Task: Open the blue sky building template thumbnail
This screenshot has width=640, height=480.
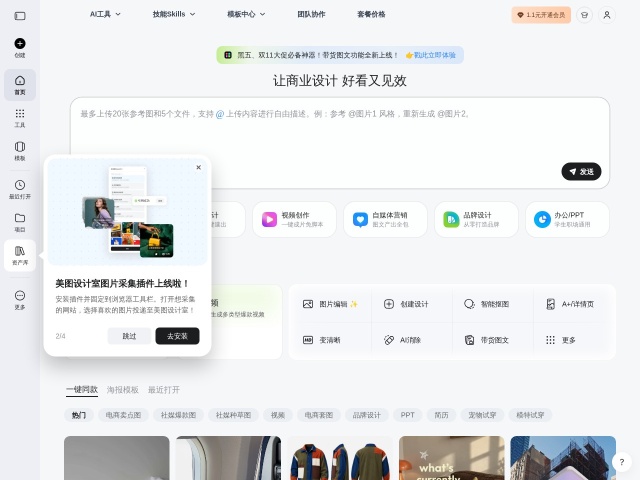Action: tap(563, 458)
